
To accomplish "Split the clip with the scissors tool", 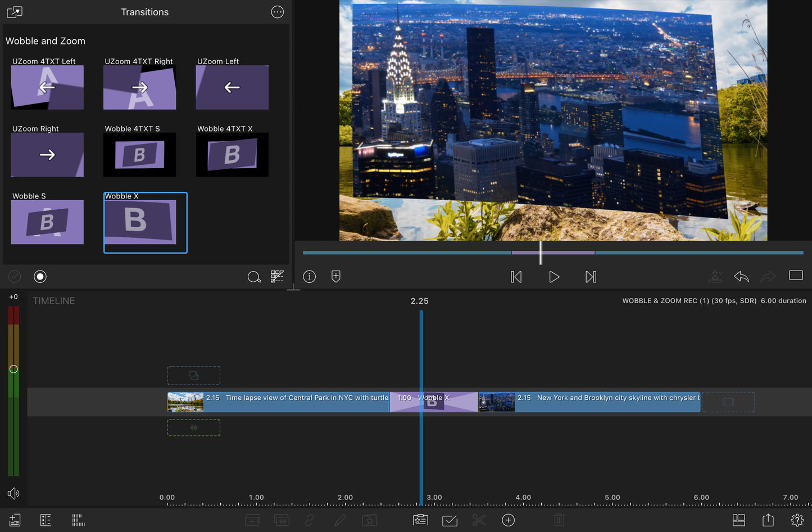I will (479, 520).
